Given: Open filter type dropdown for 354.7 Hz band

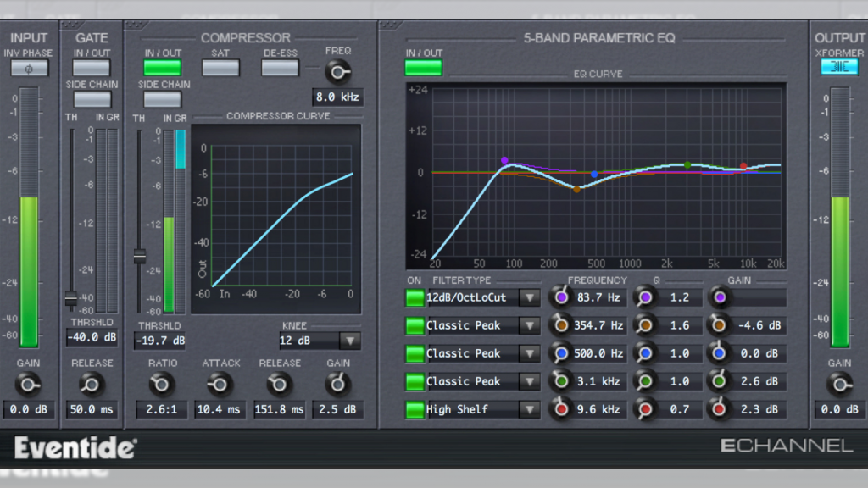Looking at the screenshot, I should point(529,326).
